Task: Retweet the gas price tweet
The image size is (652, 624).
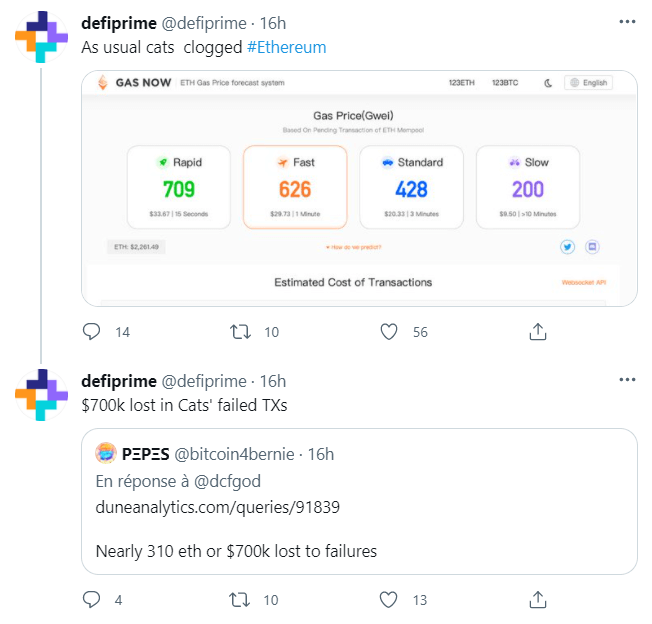Action: [241, 331]
